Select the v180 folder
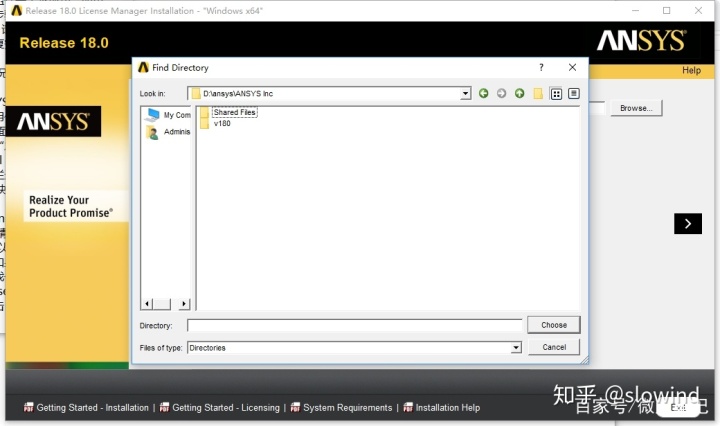The width and height of the screenshot is (720, 426). [216, 123]
